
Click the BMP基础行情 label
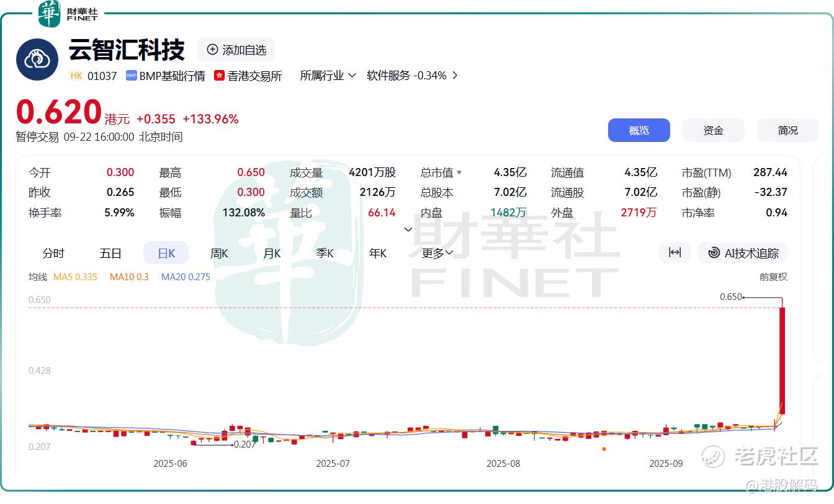[x=172, y=76]
